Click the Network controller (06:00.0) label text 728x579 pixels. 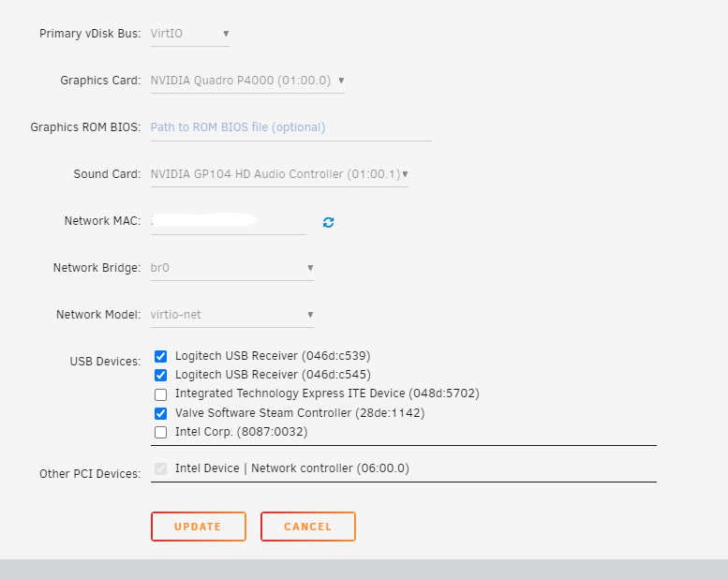click(292, 468)
